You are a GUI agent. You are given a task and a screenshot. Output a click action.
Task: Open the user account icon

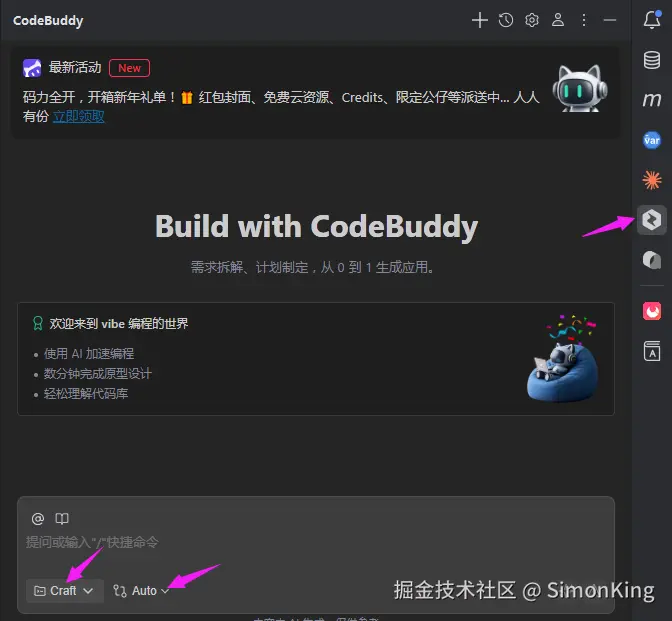558,20
